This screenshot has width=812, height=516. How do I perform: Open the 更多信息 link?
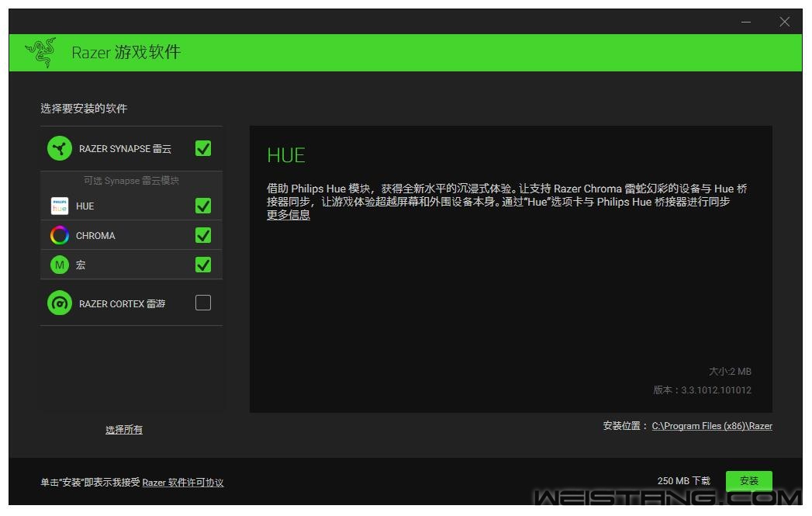pos(288,215)
